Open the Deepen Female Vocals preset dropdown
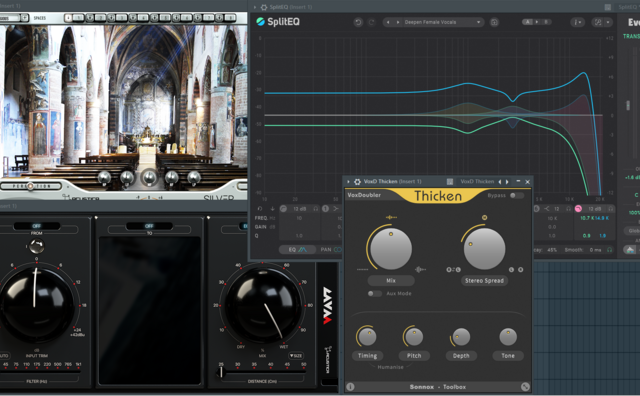This screenshot has height=396, width=640. click(x=442, y=22)
